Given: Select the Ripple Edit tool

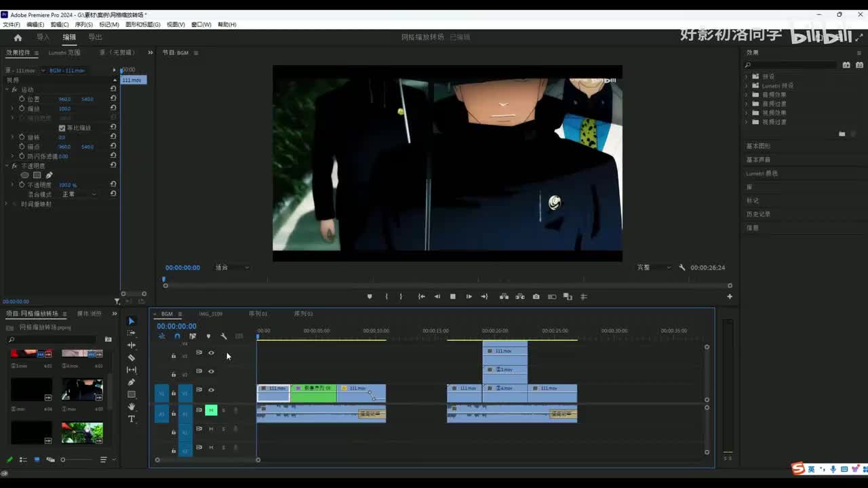Looking at the screenshot, I should 132,345.
